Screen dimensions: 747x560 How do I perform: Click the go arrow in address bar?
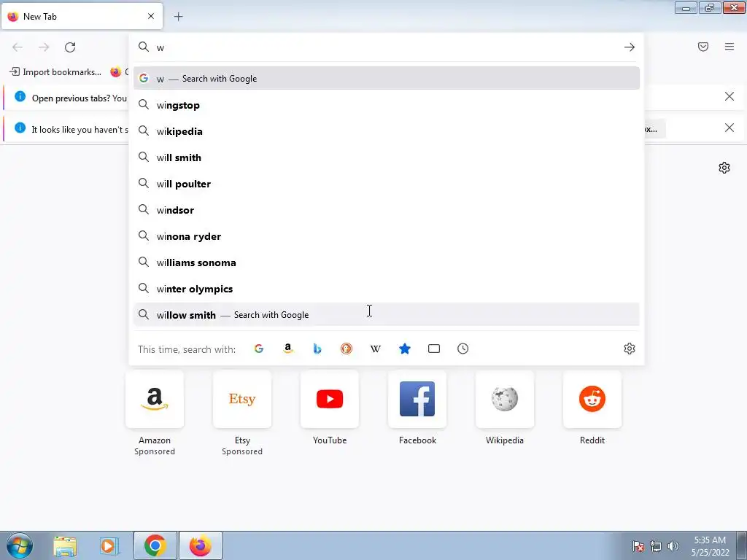pos(630,47)
